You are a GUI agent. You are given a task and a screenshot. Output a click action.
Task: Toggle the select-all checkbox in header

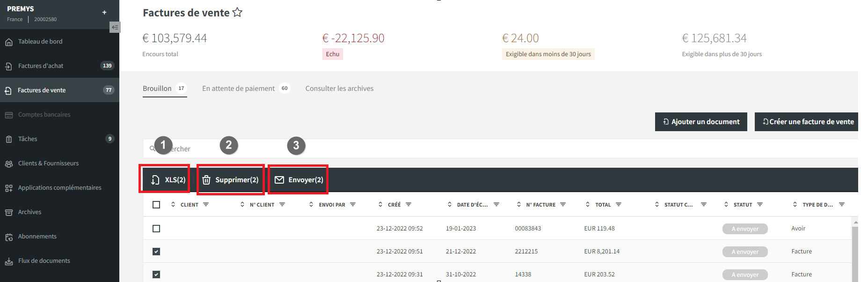pyautogui.click(x=156, y=205)
